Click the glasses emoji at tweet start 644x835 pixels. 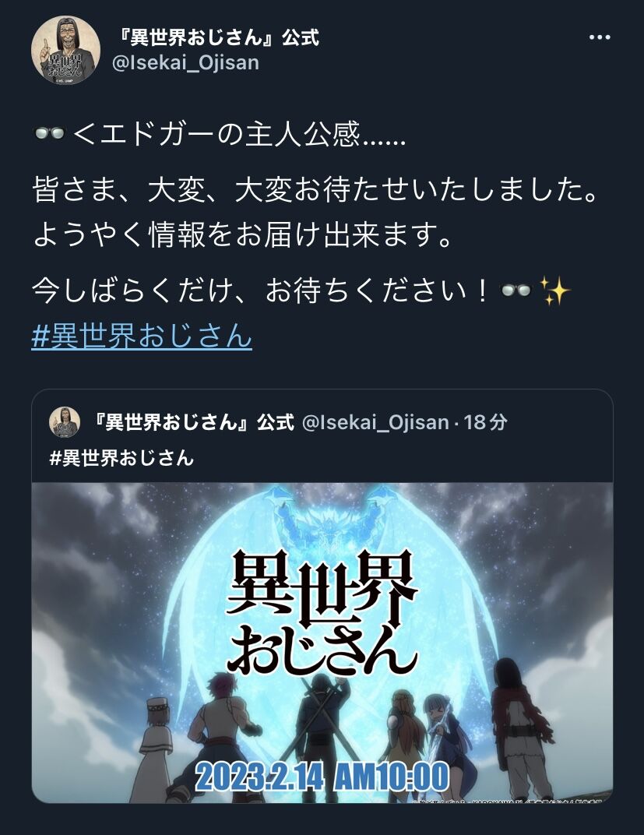point(49,133)
